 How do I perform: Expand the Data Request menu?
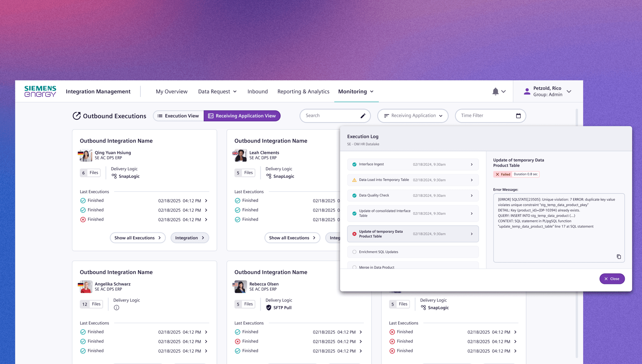coord(217,92)
